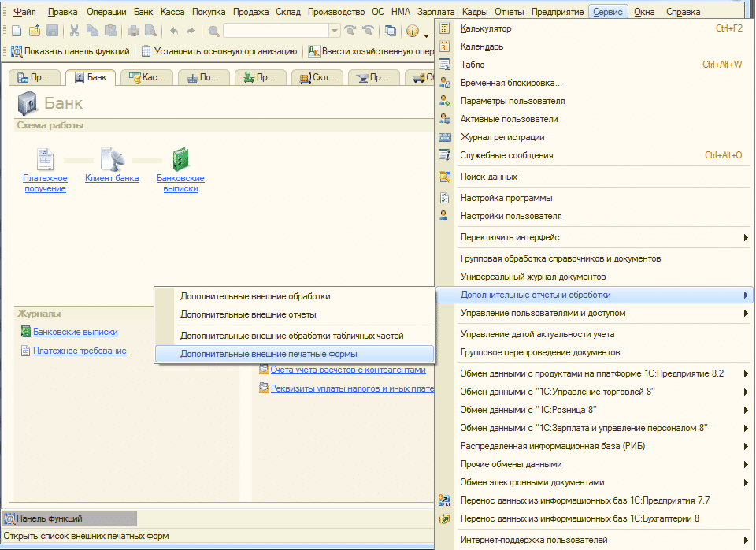Image resolution: width=756 pixels, height=550 pixels.
Task: Click the open file folder icon
Action: [x=35, y=31]
